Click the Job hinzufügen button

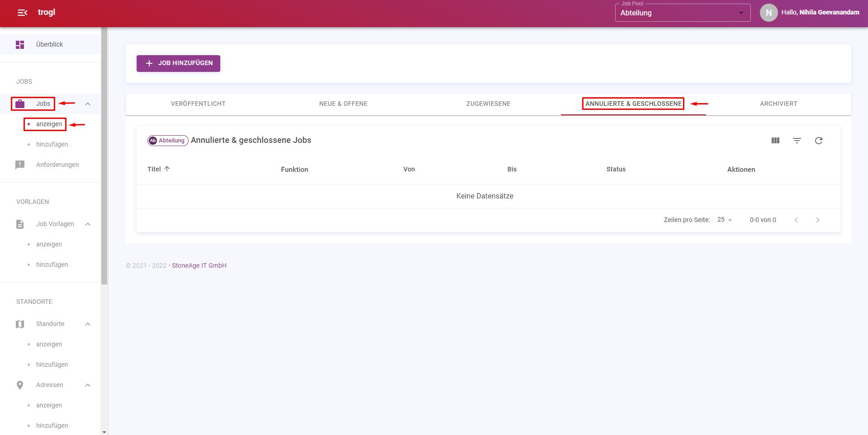coord(178,63)
